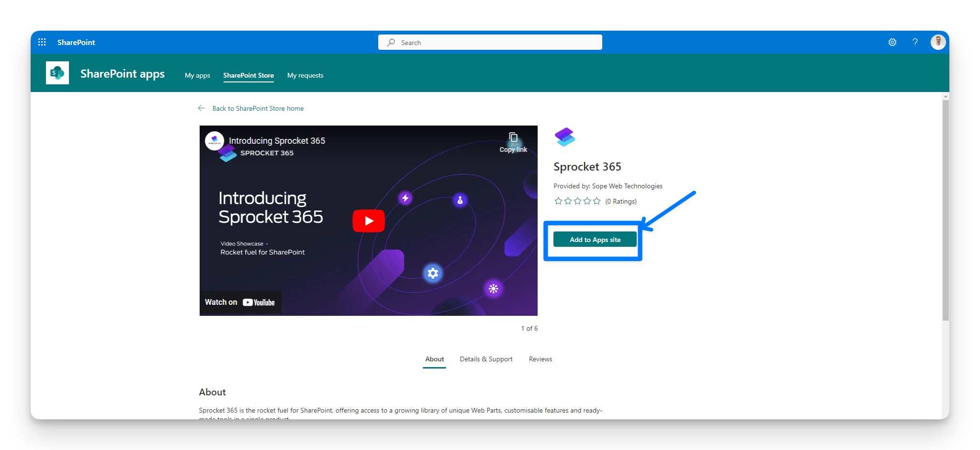Rate five stars for Sprocket 365
The width and height of the screenshot is (980, 450).
click(x=597, y=201)
